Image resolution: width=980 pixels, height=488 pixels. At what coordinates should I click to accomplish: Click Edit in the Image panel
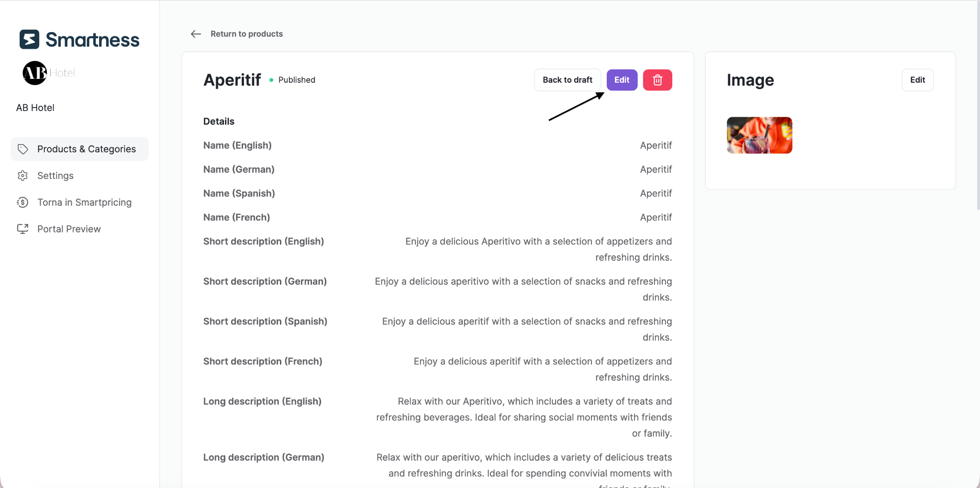pos(917,80)
